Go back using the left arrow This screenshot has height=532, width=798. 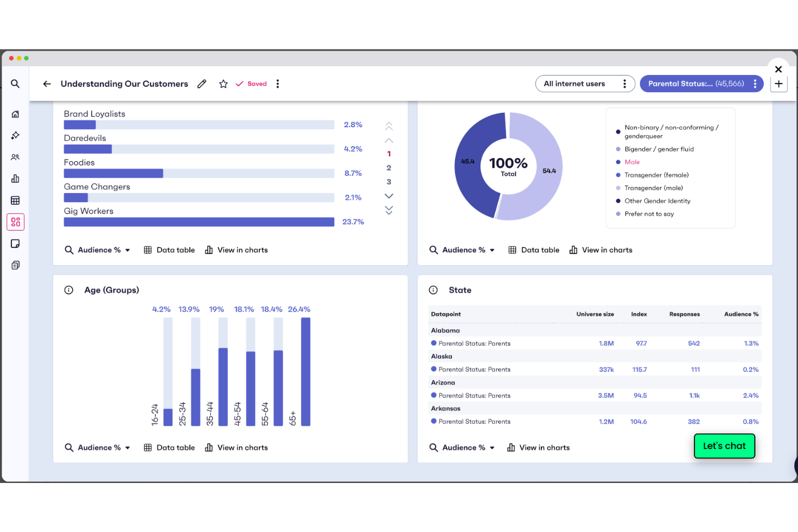(x=47, y=84)
